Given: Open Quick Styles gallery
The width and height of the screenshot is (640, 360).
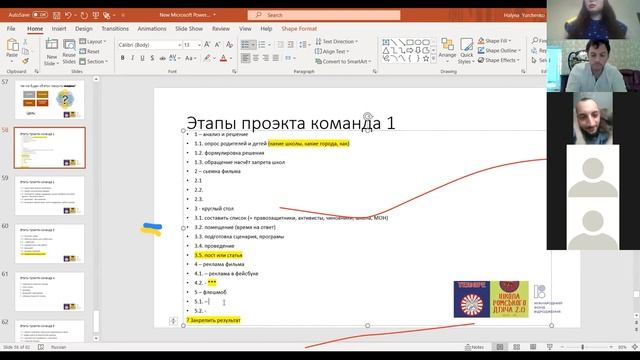Looking at the screenshot, I should [x=466, y=51].
